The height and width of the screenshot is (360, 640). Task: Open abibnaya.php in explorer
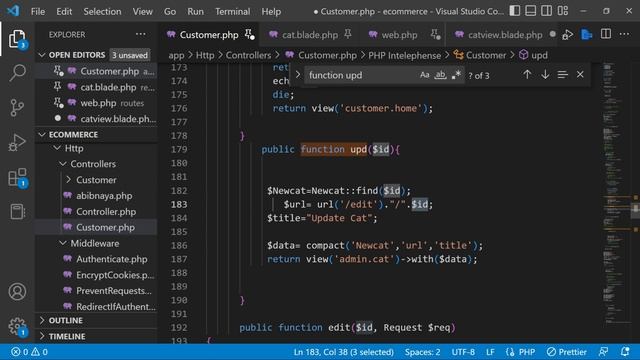104,196
